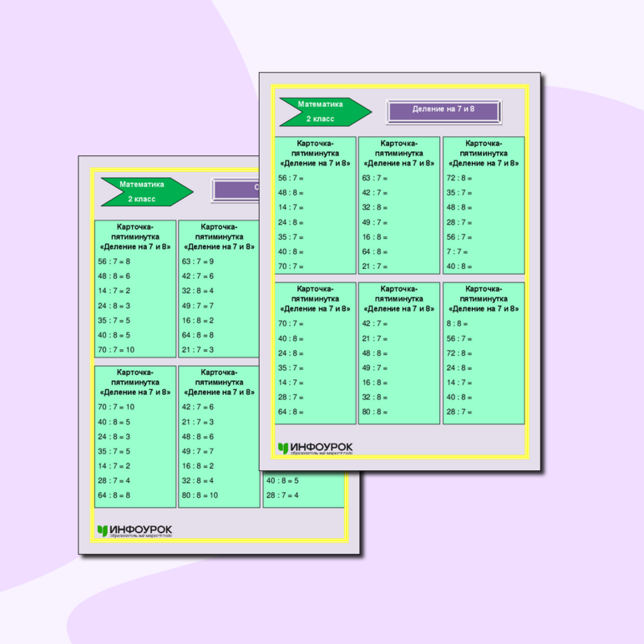Click the green Математика arrow on front worksheet
This screenshot has width=644, height=644.
click(x=323, y=112)
